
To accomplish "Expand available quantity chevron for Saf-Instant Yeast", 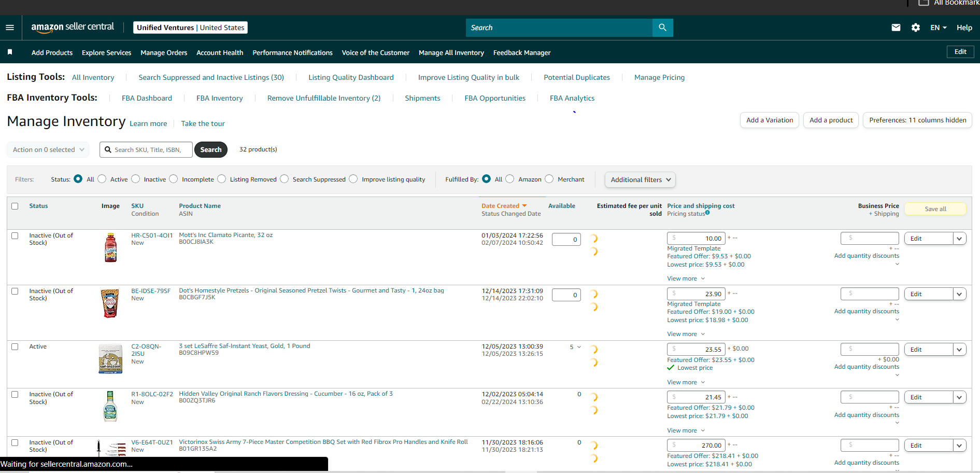I will [579, 347].
